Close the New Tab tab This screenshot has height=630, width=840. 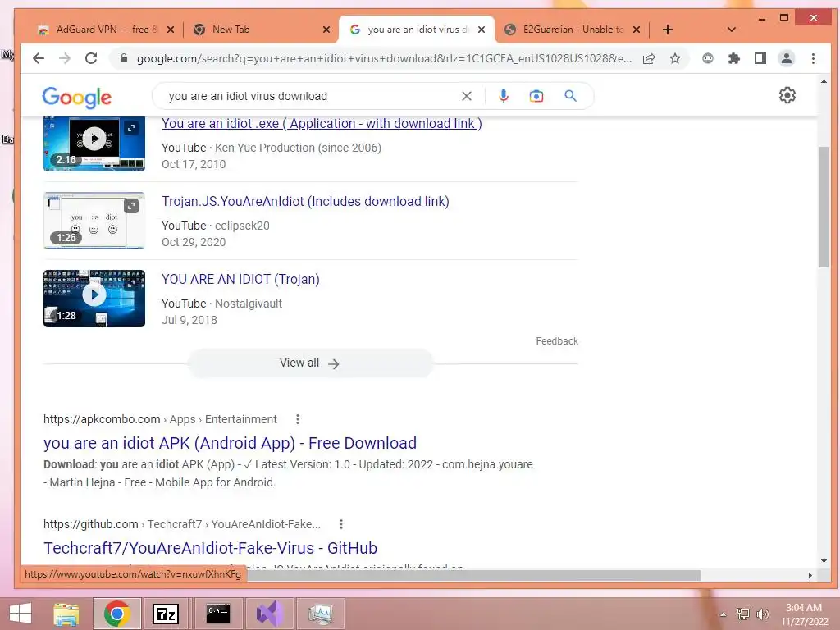[326, 30]
